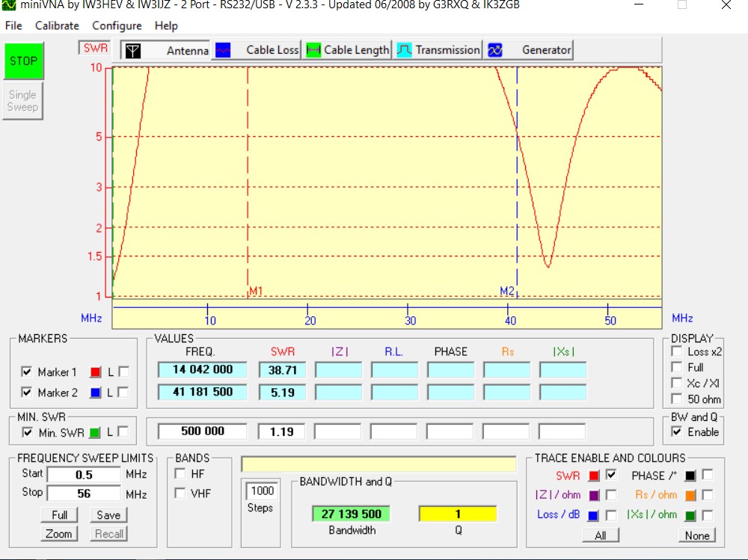Viewport: 748px width, 560px height.
Task: Click the Zoom button under sweep limits
Action: [x=58, y=534]
